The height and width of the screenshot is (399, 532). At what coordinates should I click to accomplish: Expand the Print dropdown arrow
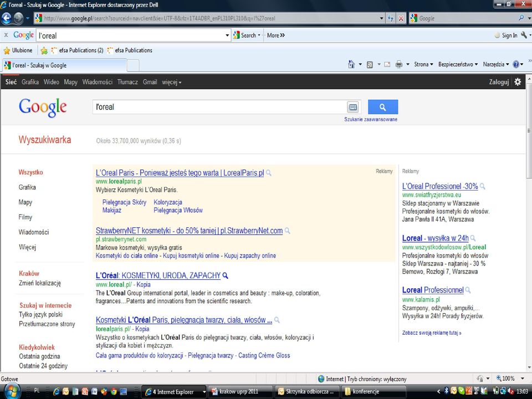[408, 64]
